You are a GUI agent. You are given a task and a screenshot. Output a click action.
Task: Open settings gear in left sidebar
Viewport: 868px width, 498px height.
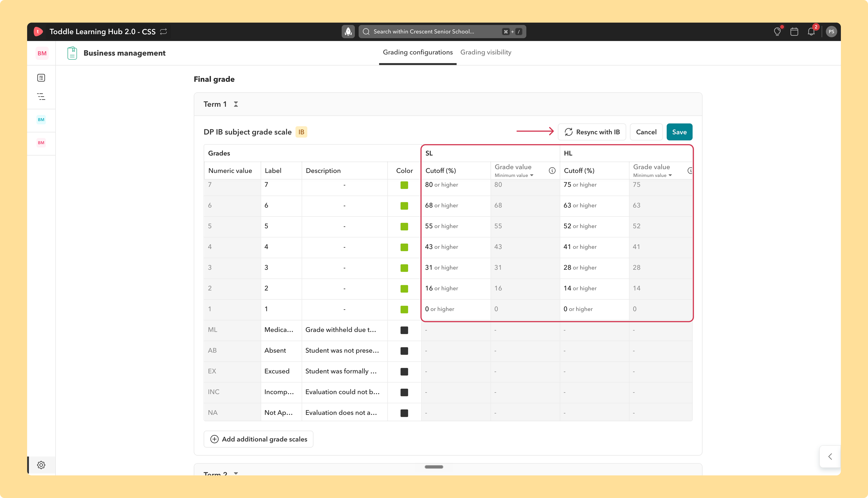tap(41, 465)
